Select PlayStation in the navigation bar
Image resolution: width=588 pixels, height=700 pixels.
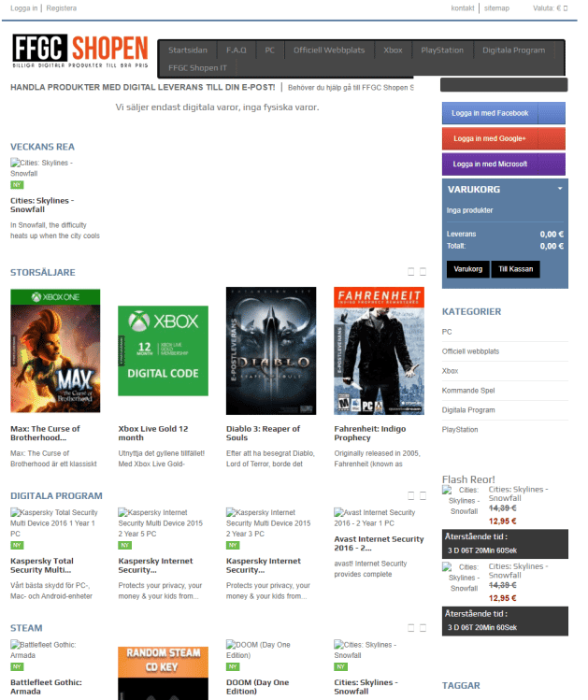tap(442, 50)
